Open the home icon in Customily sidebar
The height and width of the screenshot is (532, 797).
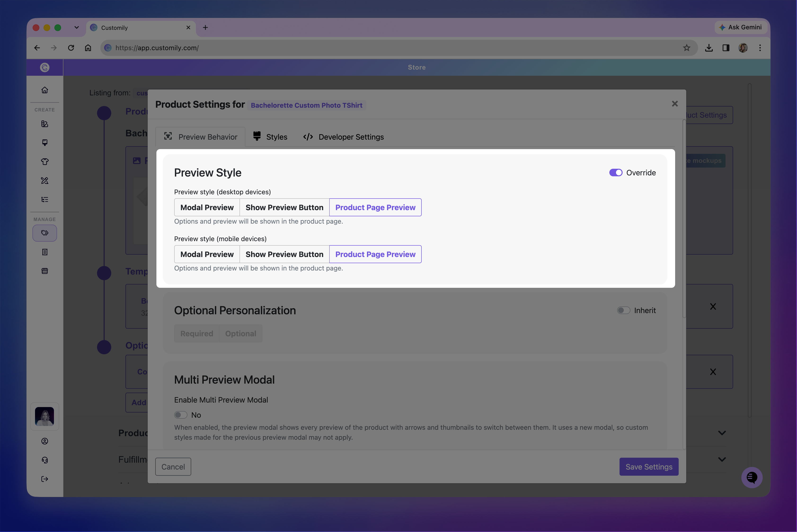[x=44, y=90]
